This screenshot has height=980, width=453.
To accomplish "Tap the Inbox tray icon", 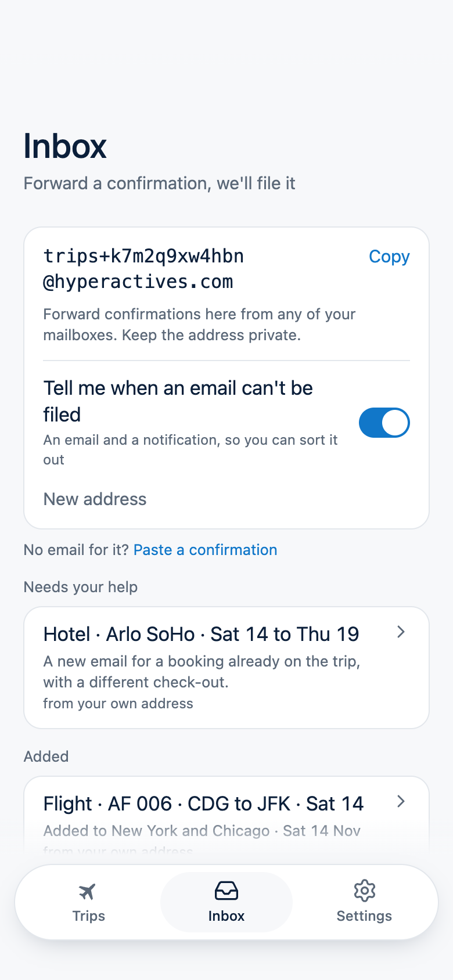I will pyautogui.click(x=227, y=891).
